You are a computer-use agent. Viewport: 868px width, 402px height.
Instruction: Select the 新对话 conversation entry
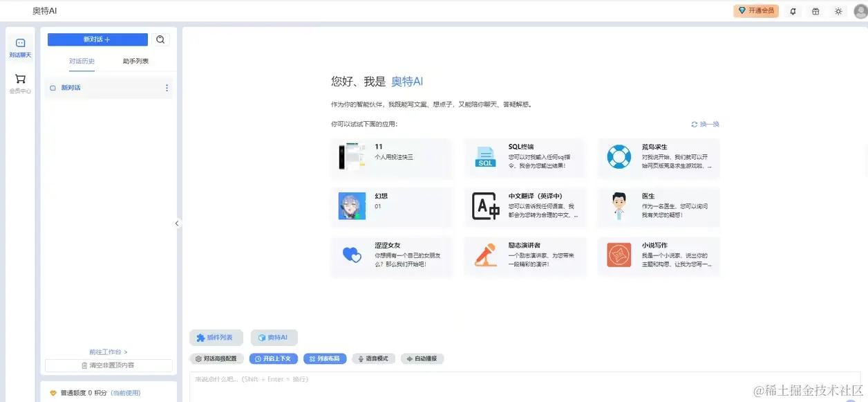point(108,88)
